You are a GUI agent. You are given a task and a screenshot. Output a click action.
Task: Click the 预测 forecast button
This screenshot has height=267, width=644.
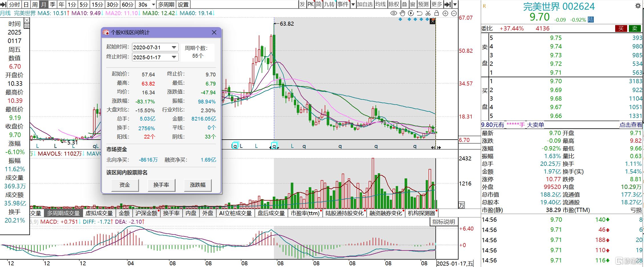click(423, 4)
